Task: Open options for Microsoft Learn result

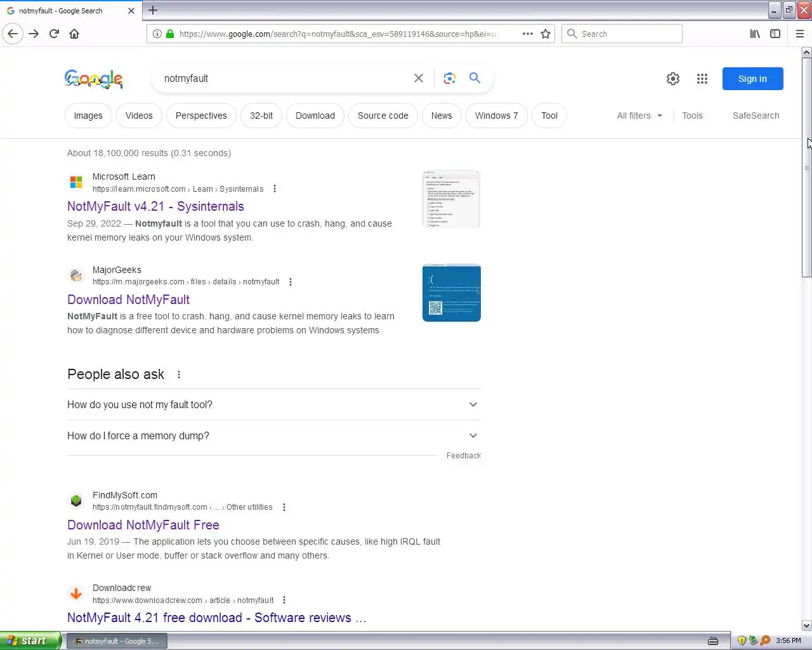Action: pos(275,189)
